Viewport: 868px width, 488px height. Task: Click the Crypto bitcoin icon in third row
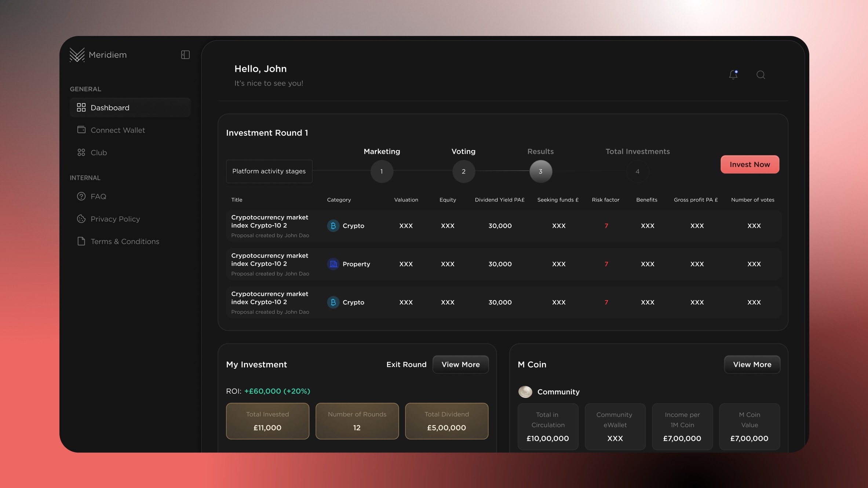click(333, 302)
